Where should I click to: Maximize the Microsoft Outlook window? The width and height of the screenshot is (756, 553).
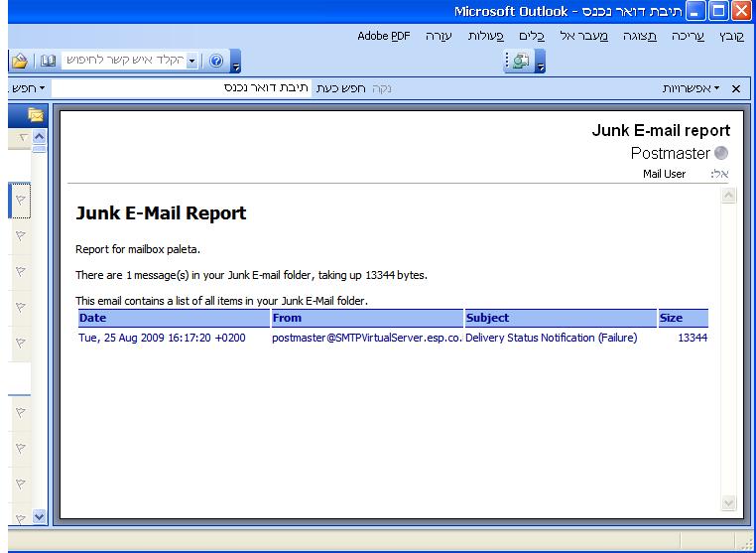tap(718, 12)
